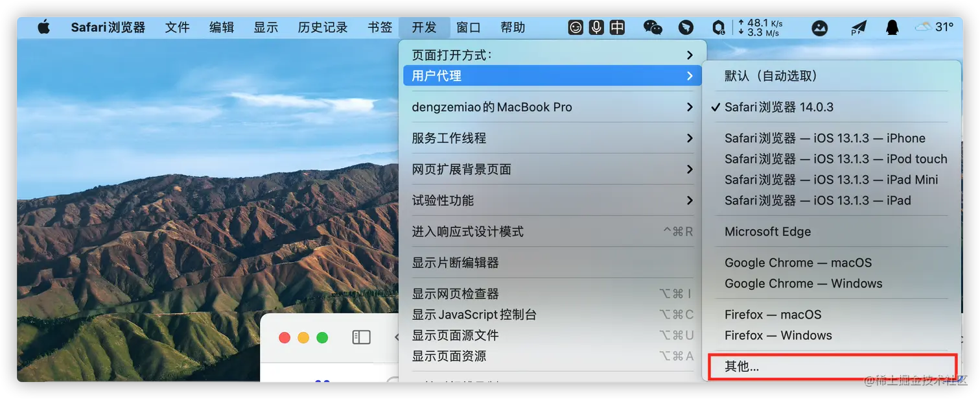Select Google Chrome — Windows user agent
980x399 pixels.
(832, 284)
